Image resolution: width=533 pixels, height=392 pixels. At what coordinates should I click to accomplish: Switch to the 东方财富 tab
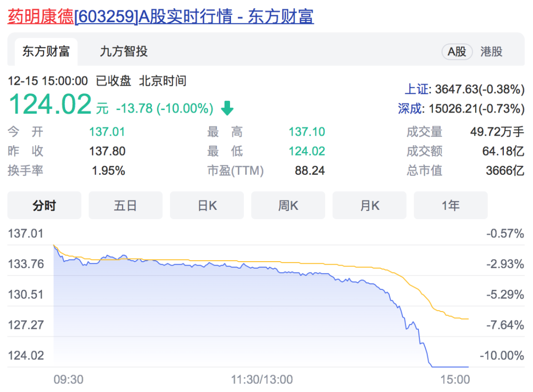[46, 52]
